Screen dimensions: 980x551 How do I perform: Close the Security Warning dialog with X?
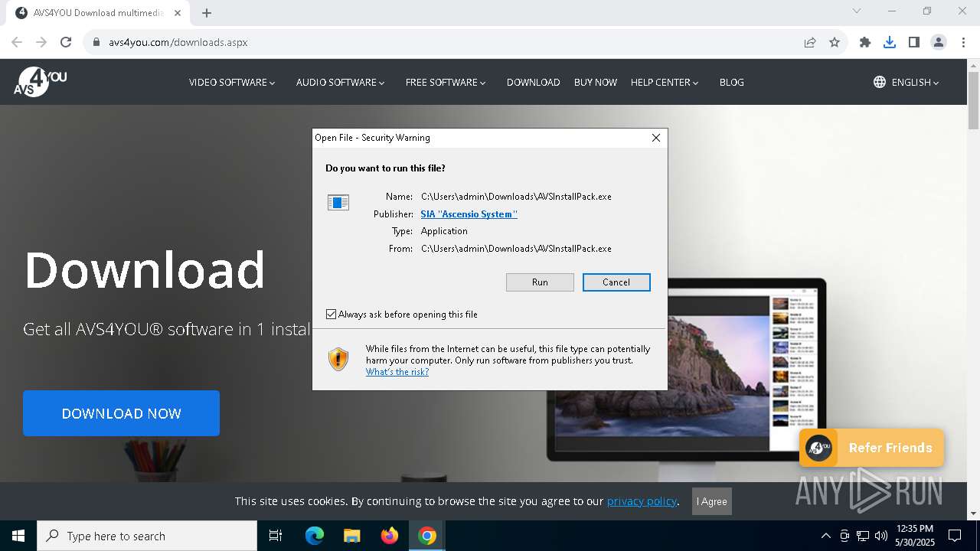pos(655,138)
